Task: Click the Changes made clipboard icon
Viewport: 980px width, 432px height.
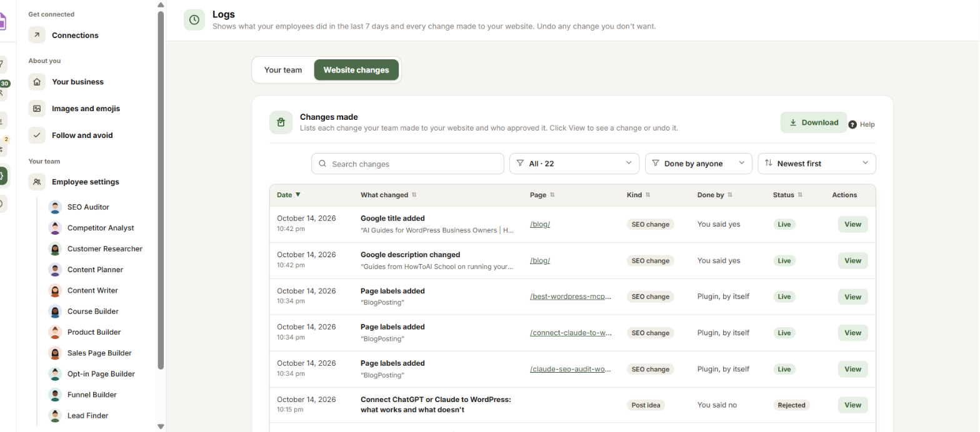Action: coord(281,122)
